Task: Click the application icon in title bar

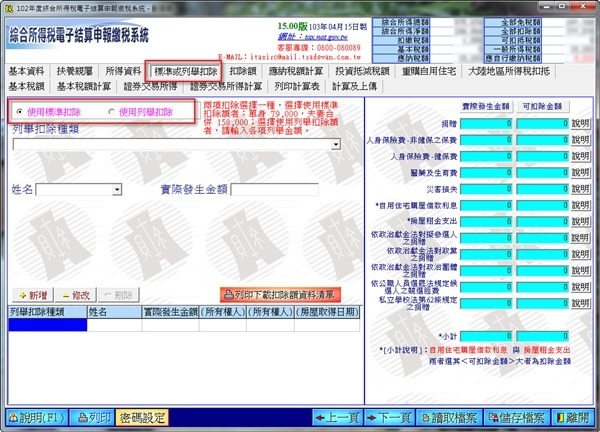Action: [x=9, y=8]
